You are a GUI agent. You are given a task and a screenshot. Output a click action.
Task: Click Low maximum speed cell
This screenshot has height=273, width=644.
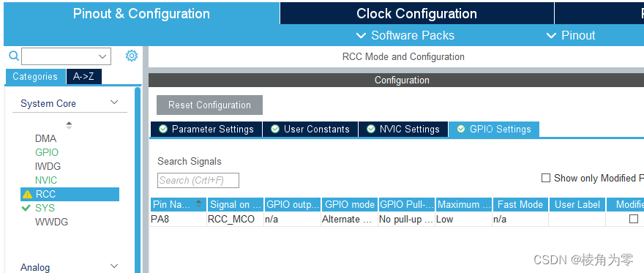[464, 220]
